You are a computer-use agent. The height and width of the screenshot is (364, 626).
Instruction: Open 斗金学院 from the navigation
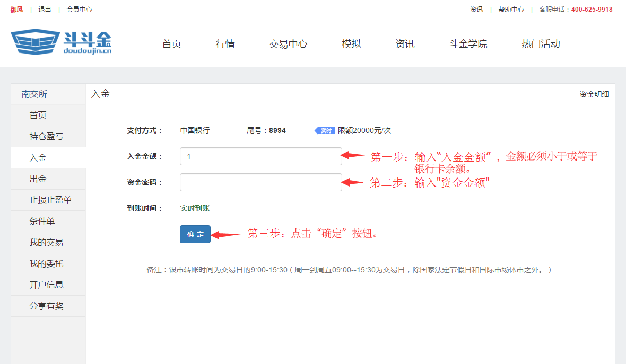point(467,44)
